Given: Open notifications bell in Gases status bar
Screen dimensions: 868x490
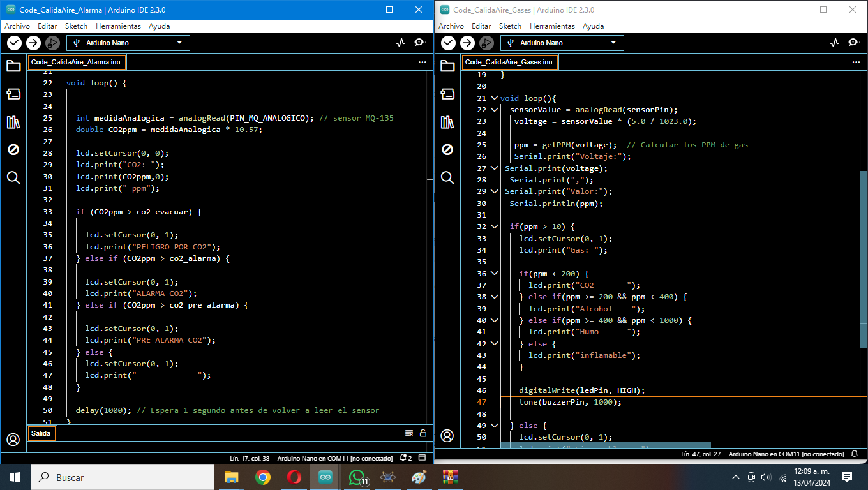Looking at the screenshot, I should pyautogui.click(x=855, y=454).
